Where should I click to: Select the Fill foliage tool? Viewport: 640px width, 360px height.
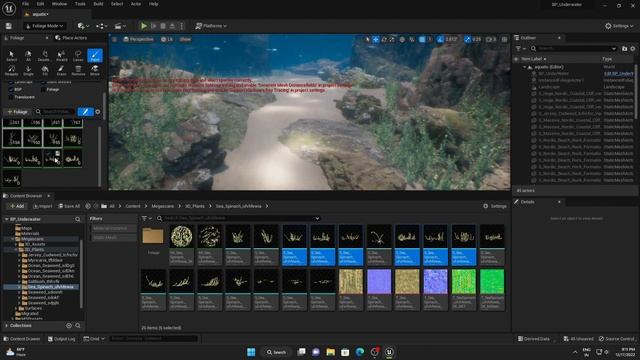click(x=44, y=70)
